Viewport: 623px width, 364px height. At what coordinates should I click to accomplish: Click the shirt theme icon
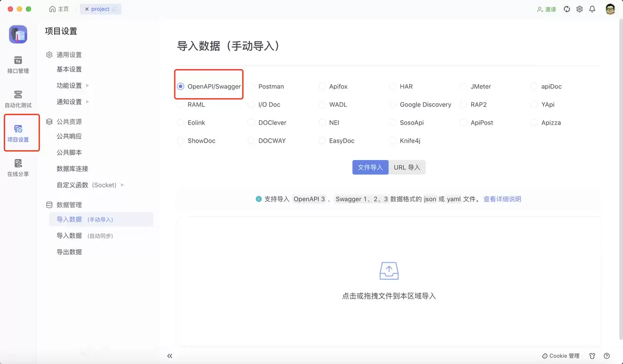[x=592, y=356]
